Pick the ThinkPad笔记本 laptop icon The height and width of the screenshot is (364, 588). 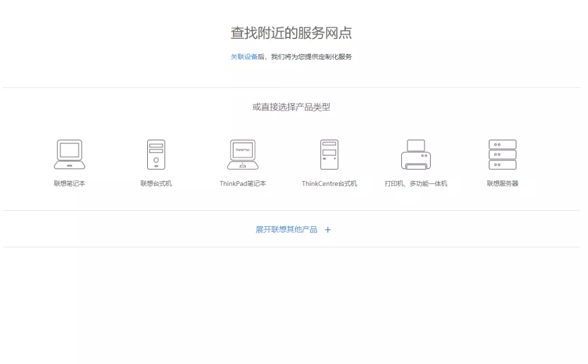(x=242, y=154)
